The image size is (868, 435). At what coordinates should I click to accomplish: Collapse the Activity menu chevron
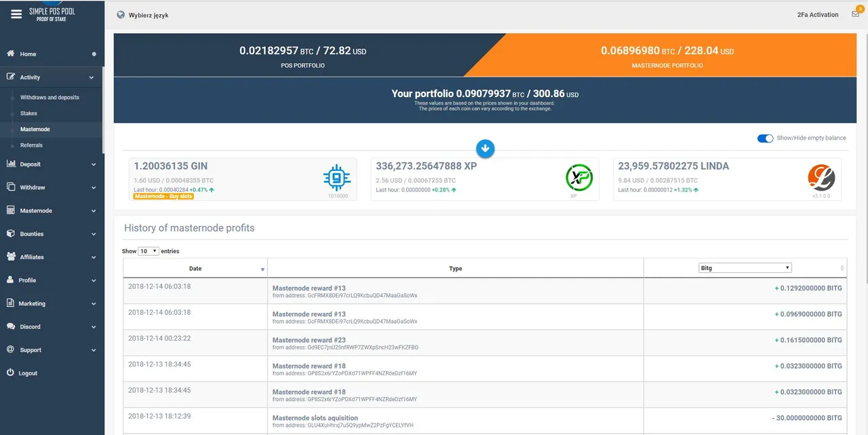click(93, 78)
